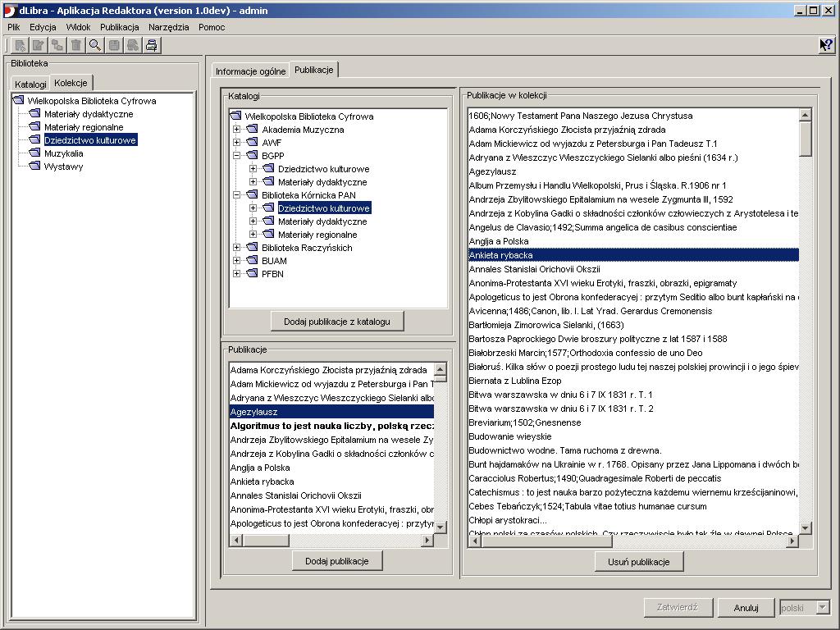
Task: Switch to the Informacje ogólne tab
Action: 251,71
